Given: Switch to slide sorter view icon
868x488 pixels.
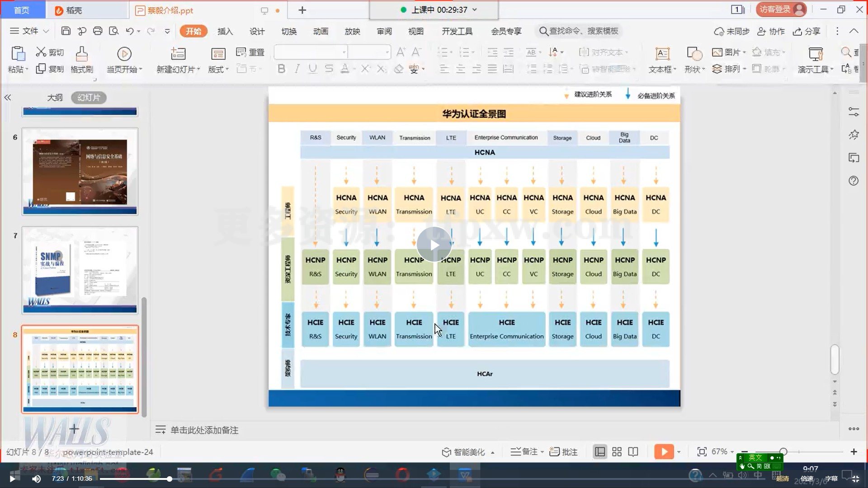Looking at the screenshot, I should click(617, 451).
